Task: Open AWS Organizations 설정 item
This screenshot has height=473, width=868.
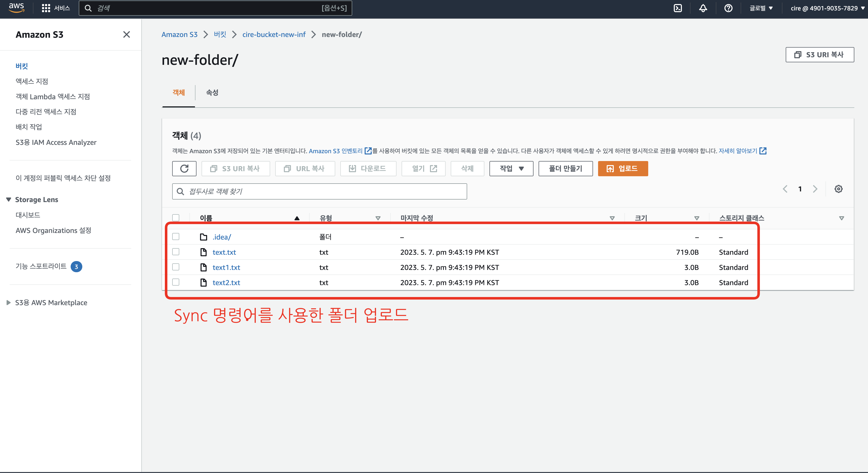Action: (x=53, y=230)
